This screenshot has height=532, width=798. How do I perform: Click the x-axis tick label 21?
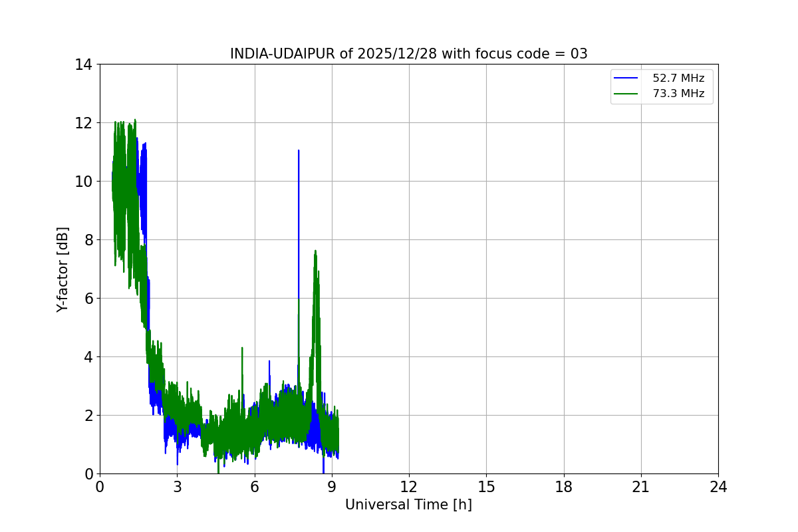641,487
